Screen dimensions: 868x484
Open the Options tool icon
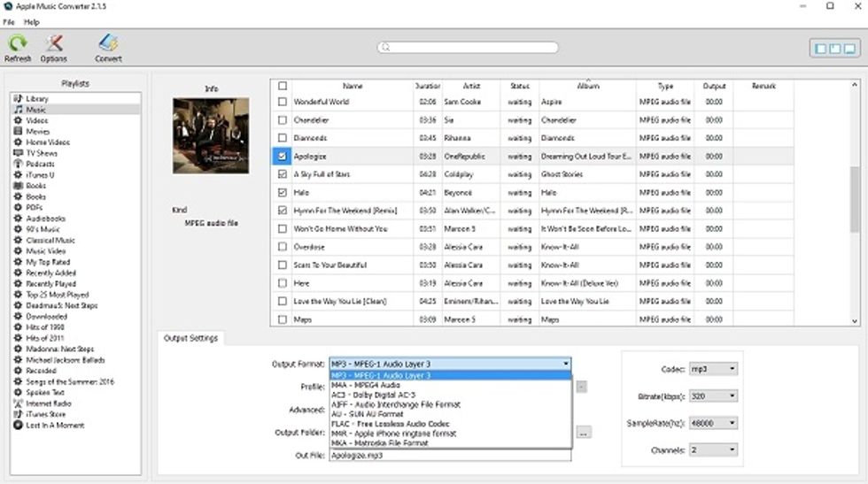pos(54,43)
